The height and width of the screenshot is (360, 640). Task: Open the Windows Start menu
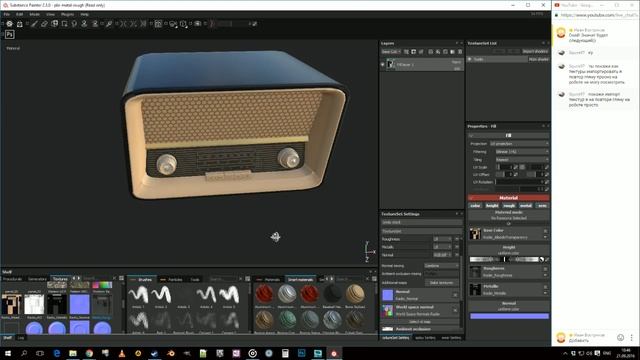(x=7, y=353)
